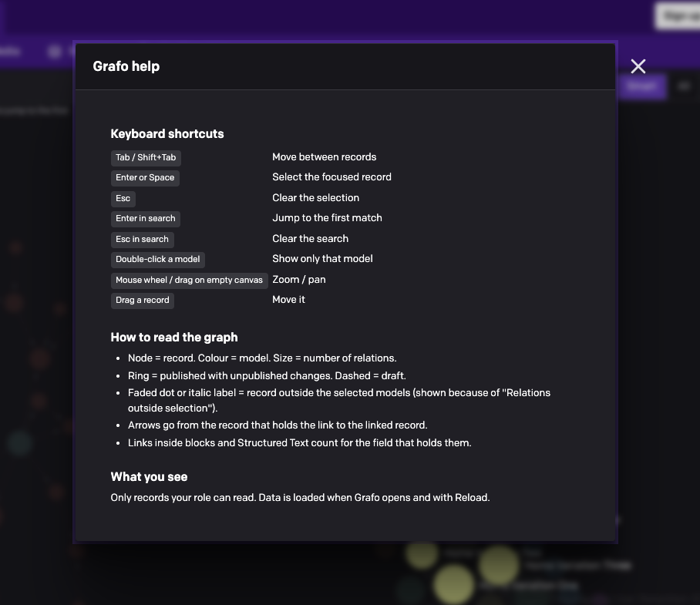
Task: Click the Clear the search description
Action: [310, 239]
